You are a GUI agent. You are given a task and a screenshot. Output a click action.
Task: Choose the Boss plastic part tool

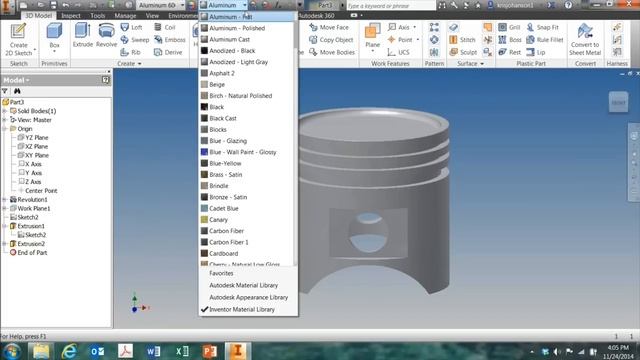(x=510, y=40)
